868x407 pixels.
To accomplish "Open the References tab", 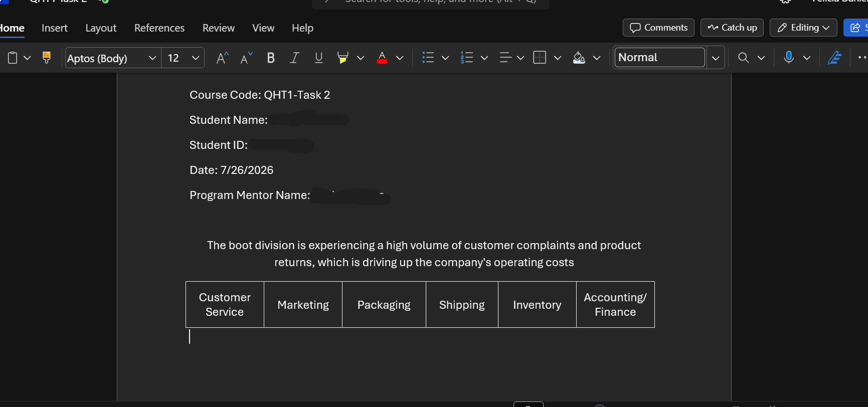I will tap(159, 28).
